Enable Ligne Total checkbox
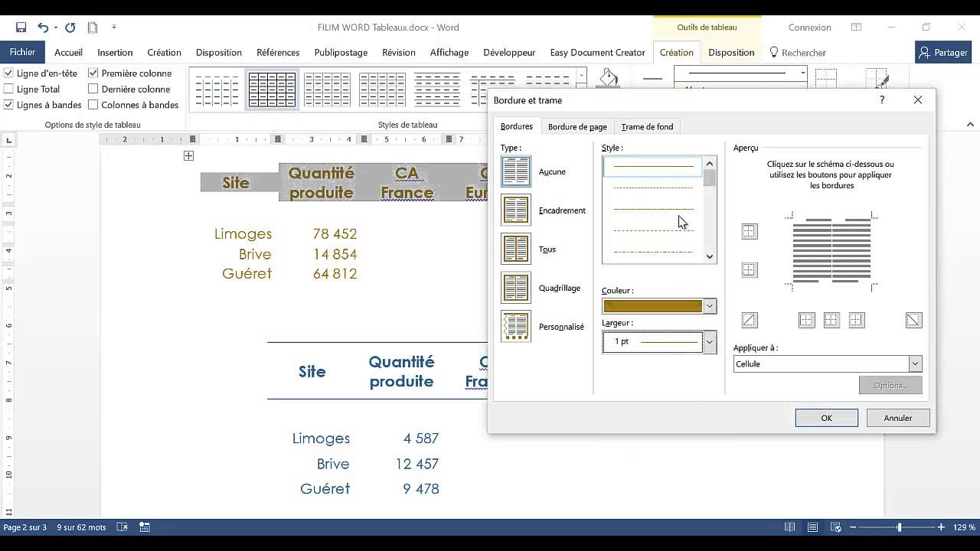This screenshot has width=980, height=551. (x=8, y=89)
